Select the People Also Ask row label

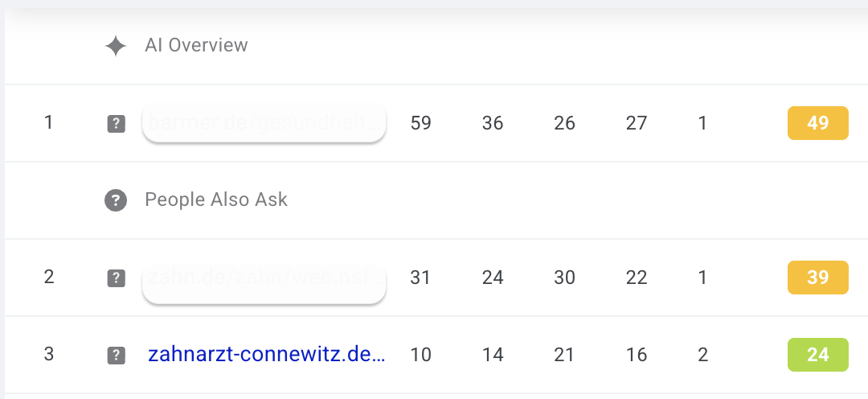(215, 200)
